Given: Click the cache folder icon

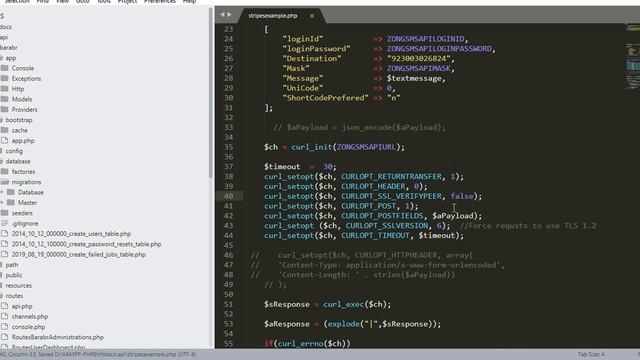Looking at the screenshot, I should (x=4, y=130).
